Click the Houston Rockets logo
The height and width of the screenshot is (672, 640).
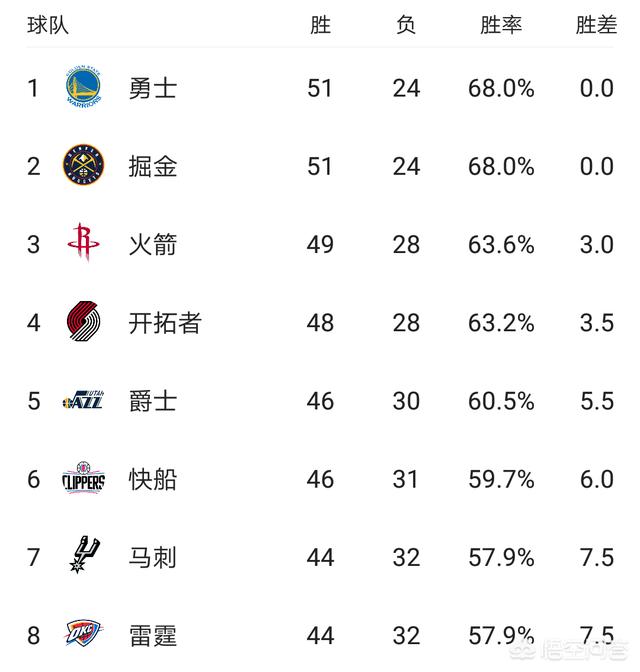click(84, 243)
